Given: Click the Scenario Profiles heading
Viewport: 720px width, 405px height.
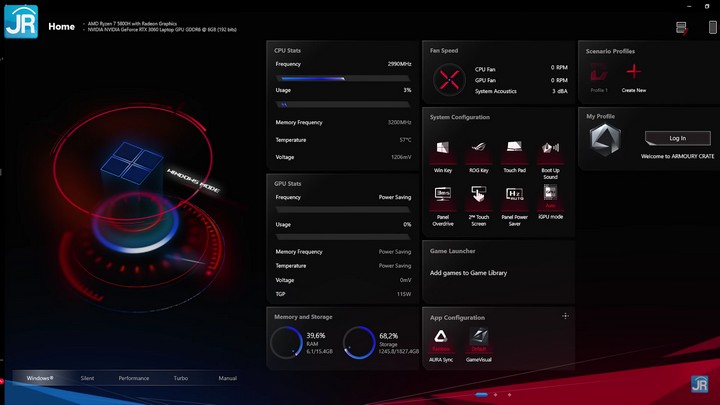Looking at the screenshot, I should tap(610, 51).
